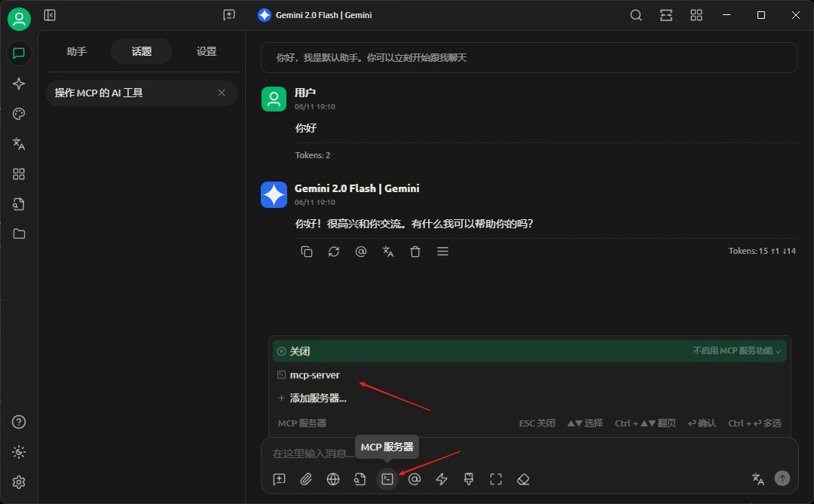Copy the Gemini reply
This screenshot has width=814, height=504.
coord(306,252)
